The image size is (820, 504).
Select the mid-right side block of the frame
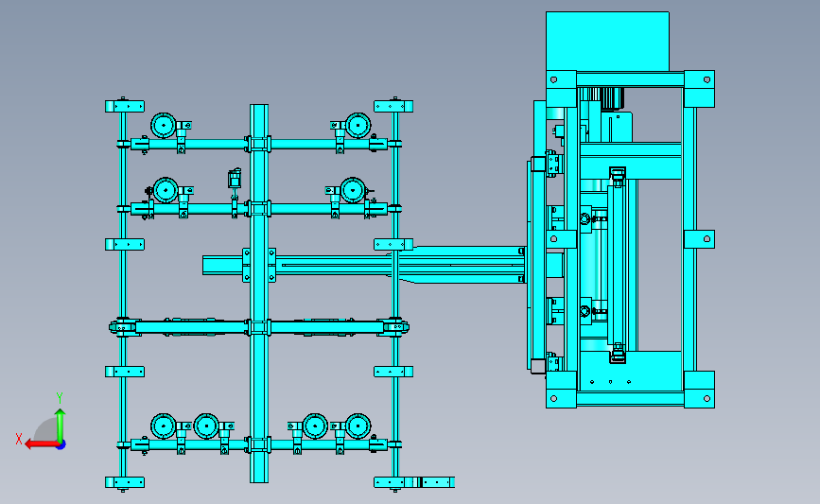tap(699, 239)
